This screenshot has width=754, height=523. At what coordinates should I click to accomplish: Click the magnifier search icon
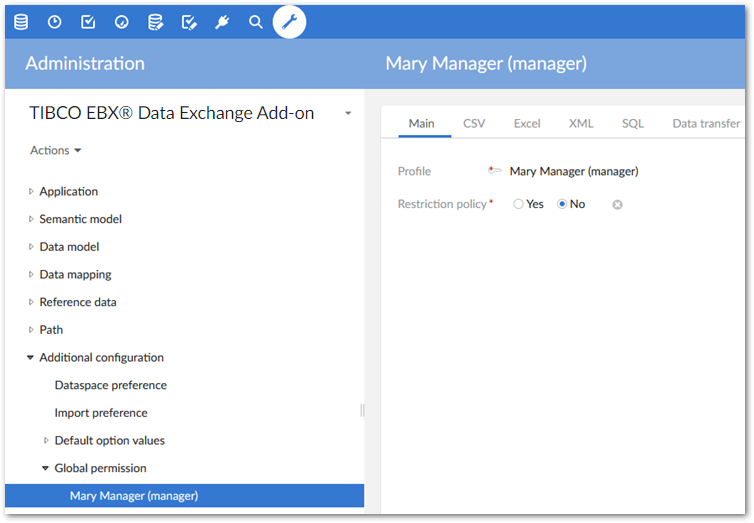tap(256, 21)
